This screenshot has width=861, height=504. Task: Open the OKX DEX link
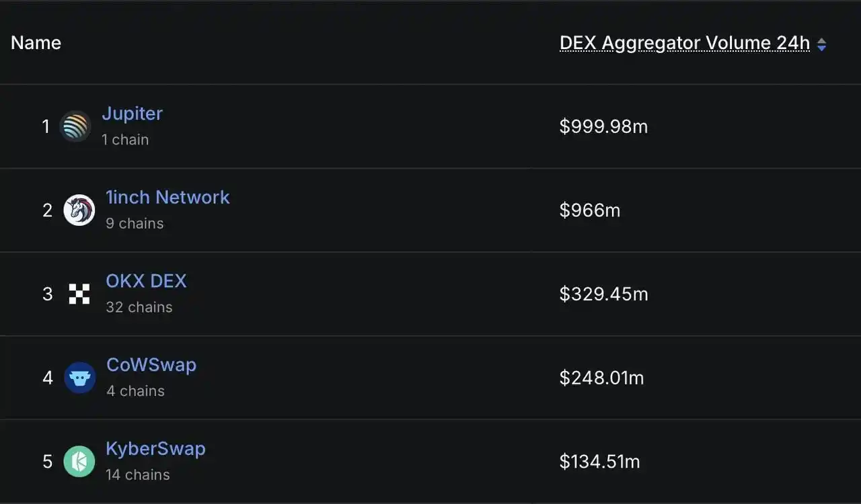146,280
